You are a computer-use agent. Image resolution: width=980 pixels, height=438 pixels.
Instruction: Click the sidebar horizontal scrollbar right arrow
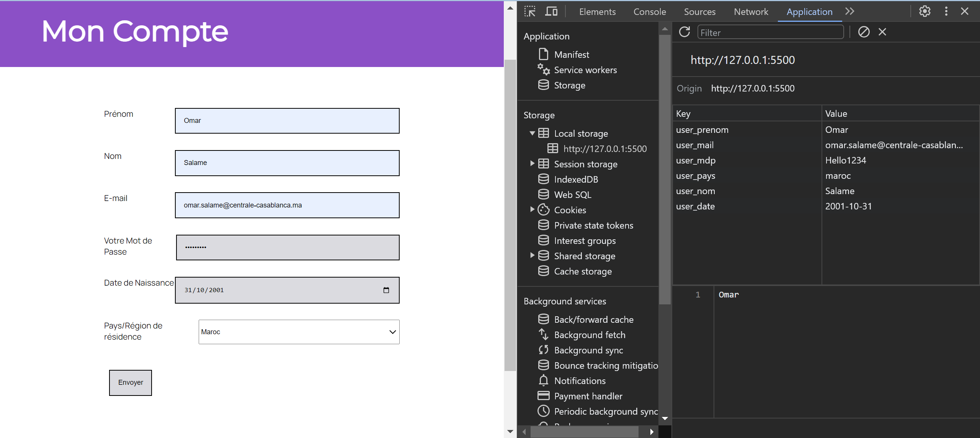click(652, 432)
